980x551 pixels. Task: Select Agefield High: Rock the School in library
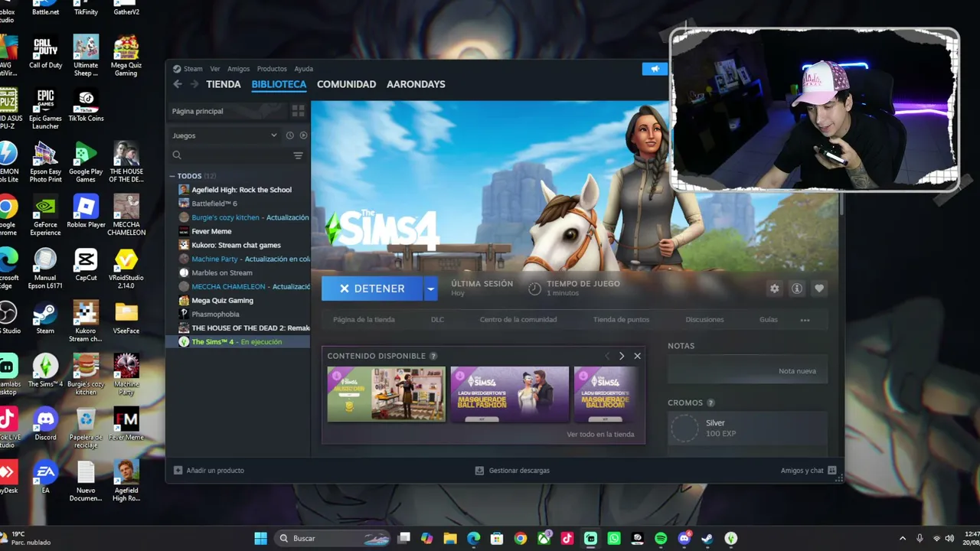click(x=238, y=190)
